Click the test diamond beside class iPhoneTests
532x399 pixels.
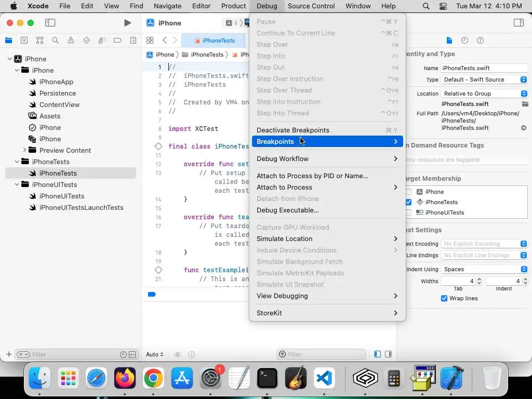pyautogui.click(x=158, y=146)
